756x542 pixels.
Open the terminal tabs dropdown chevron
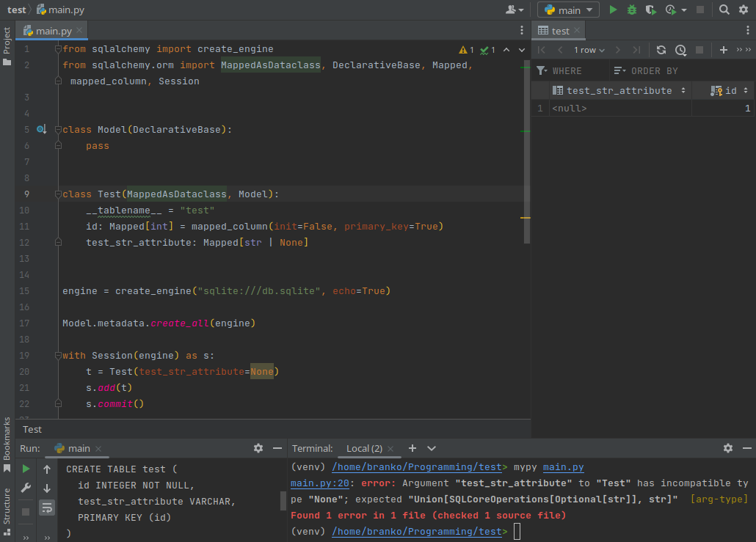(431, 448)
